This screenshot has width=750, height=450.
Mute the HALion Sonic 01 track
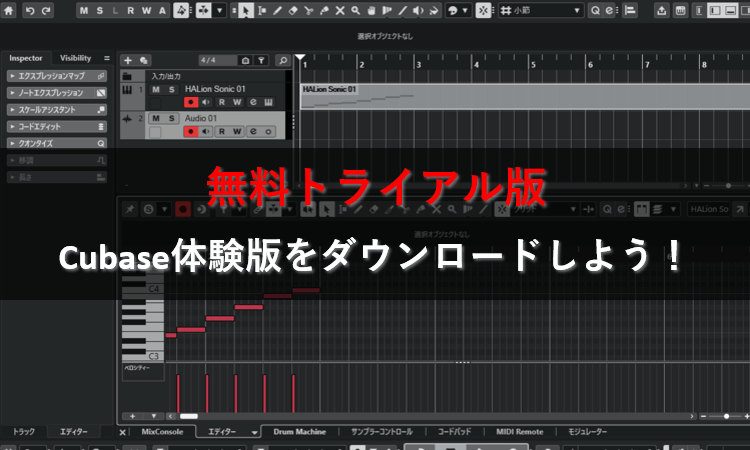pos(155,89)
